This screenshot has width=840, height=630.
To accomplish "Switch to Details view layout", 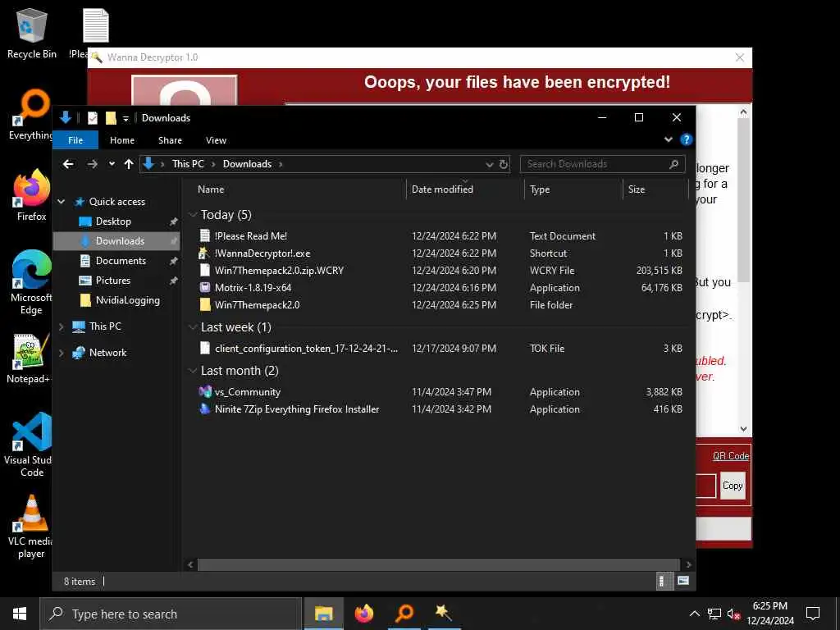I will 664,582.
